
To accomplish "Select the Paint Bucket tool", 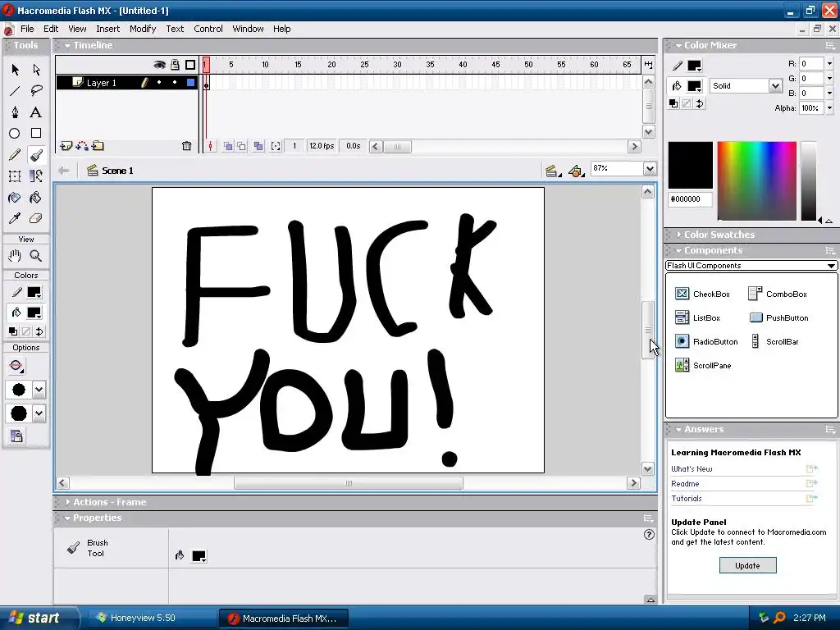I will coord(36,198).
